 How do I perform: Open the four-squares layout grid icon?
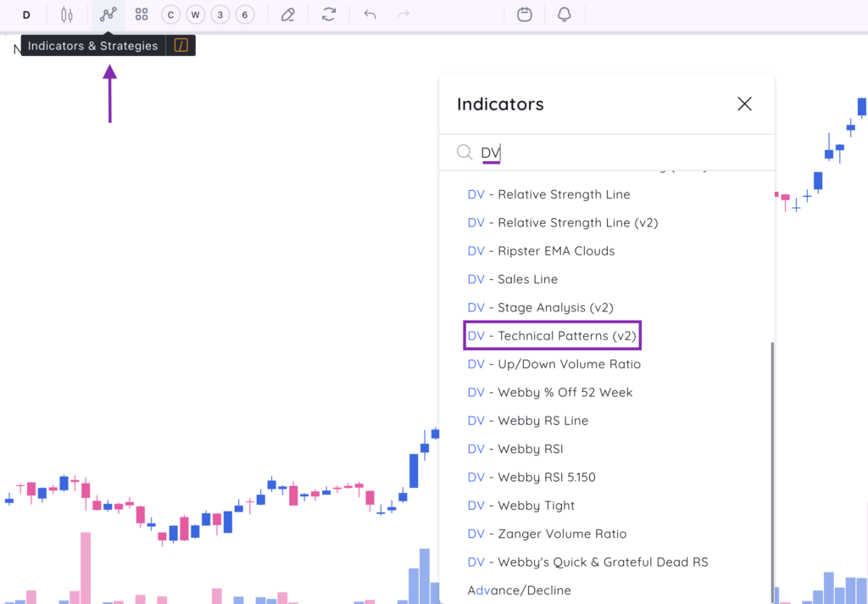click(142, 14)
